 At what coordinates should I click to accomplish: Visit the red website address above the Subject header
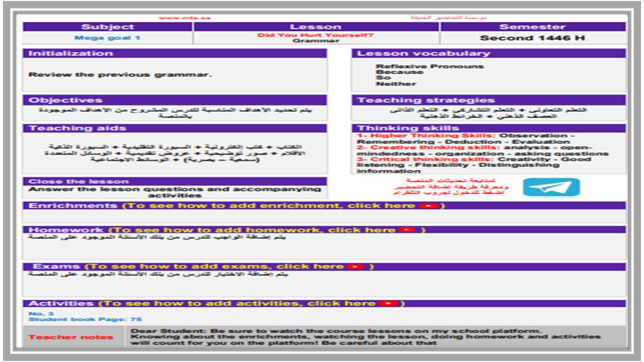pos(185,18)
